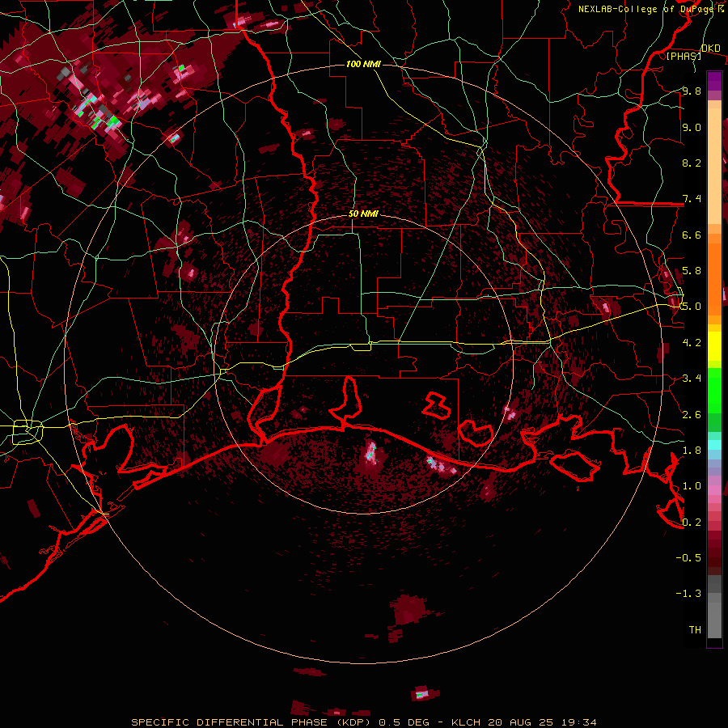728x728 pixels.
Task: Click the 5.8 value on the color scale
Action: 692,271
